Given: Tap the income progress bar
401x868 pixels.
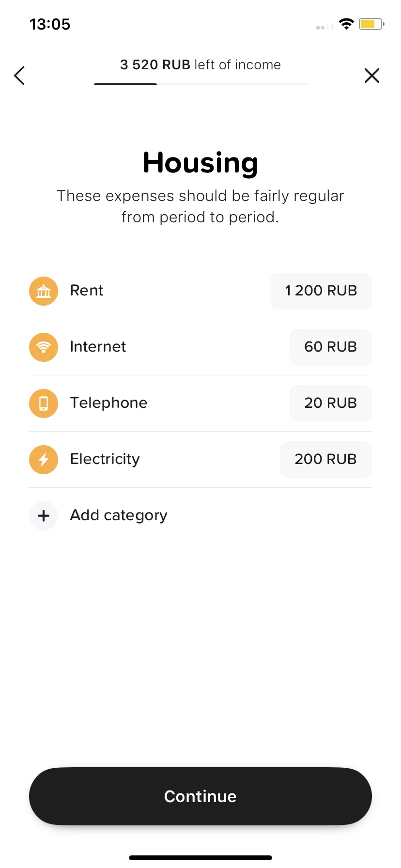Looking at the screenshot, I should click(200, 84).
